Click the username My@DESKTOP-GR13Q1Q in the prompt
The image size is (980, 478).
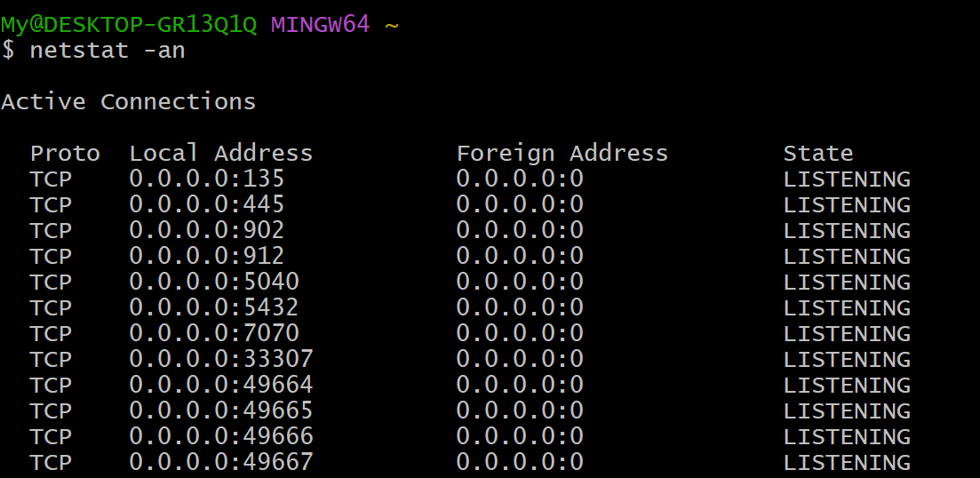click(x=129, y=25)
